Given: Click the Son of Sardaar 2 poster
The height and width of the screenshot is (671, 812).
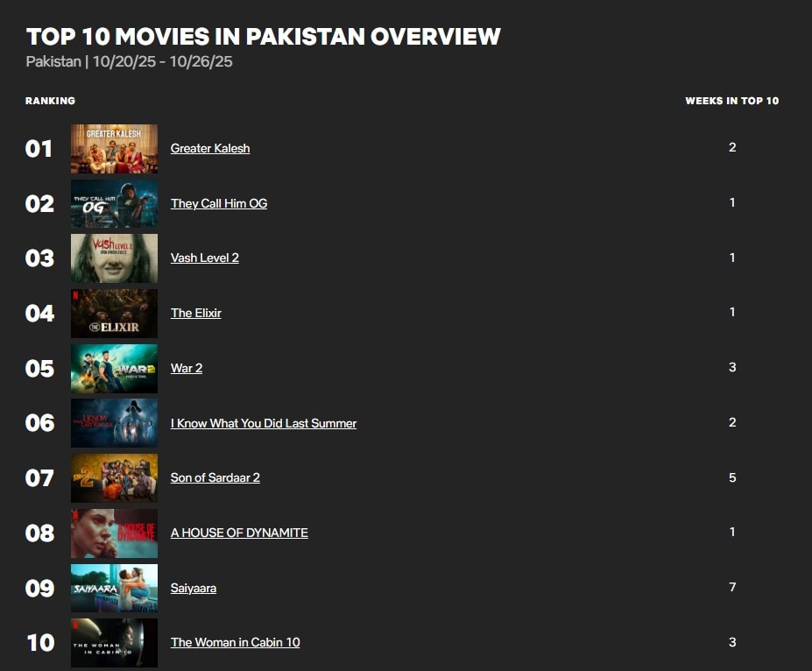Looking at the screenshot, I should 114,478.
